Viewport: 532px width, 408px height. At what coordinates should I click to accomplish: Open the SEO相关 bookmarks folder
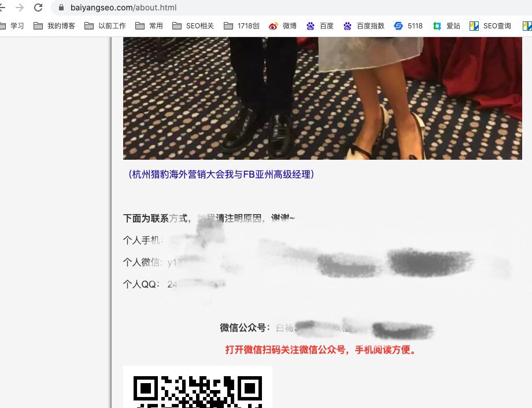(x=193, y=26)
